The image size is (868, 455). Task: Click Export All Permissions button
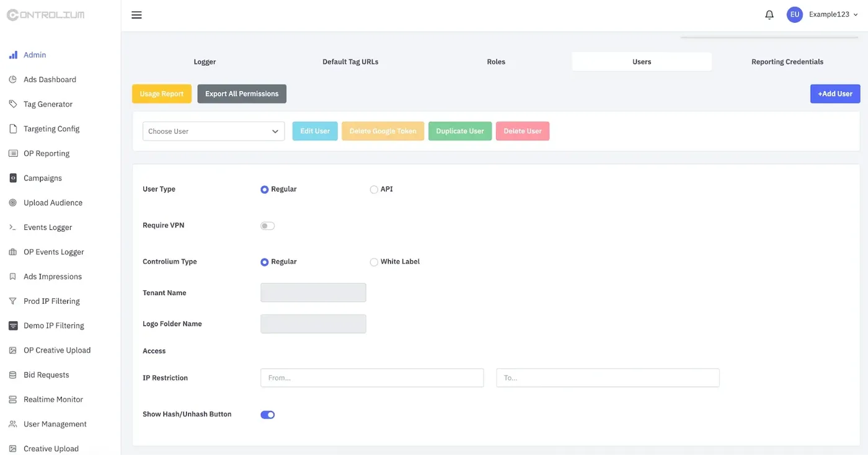pos(242,94)
